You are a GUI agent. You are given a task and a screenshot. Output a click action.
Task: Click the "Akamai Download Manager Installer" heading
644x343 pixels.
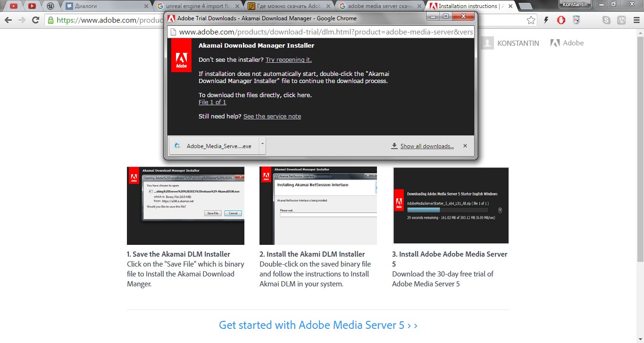point(256,46)
